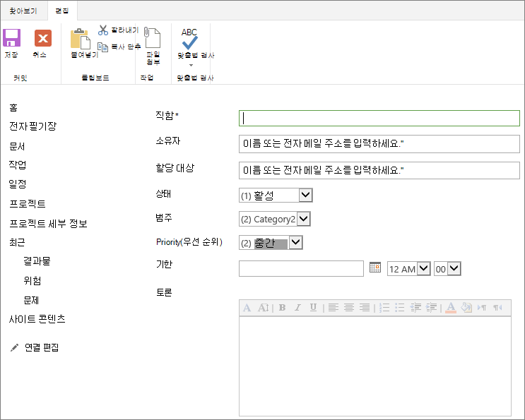Click the pencil icon beside 연결 편집
525x420 pixels.
pyautogui.click(x=14, y=348)
